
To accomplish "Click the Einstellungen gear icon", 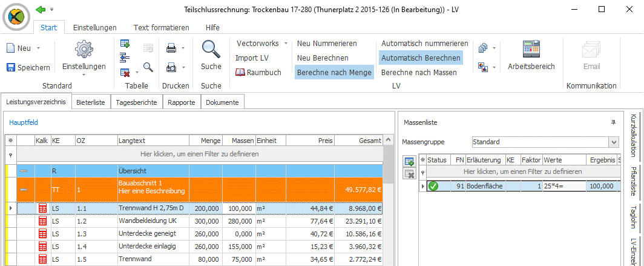I will click(84, 49).
